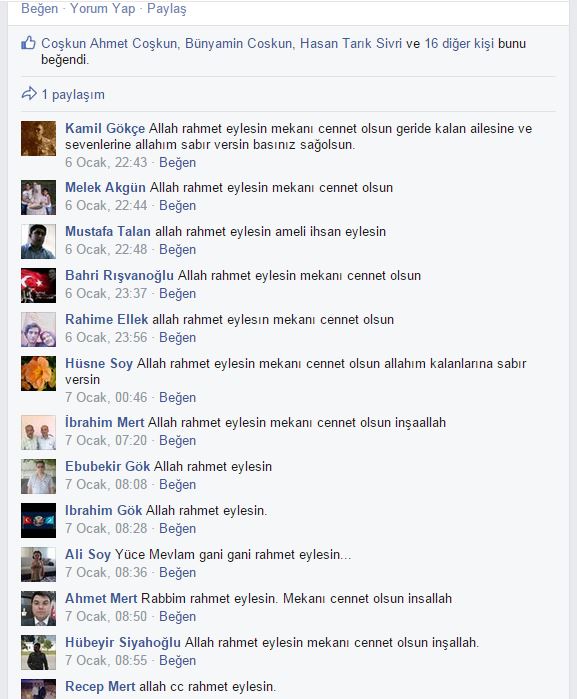The image size is (577, 699).
Task: Open Ahmet Mert's profile photo
Action: [38, 609]
